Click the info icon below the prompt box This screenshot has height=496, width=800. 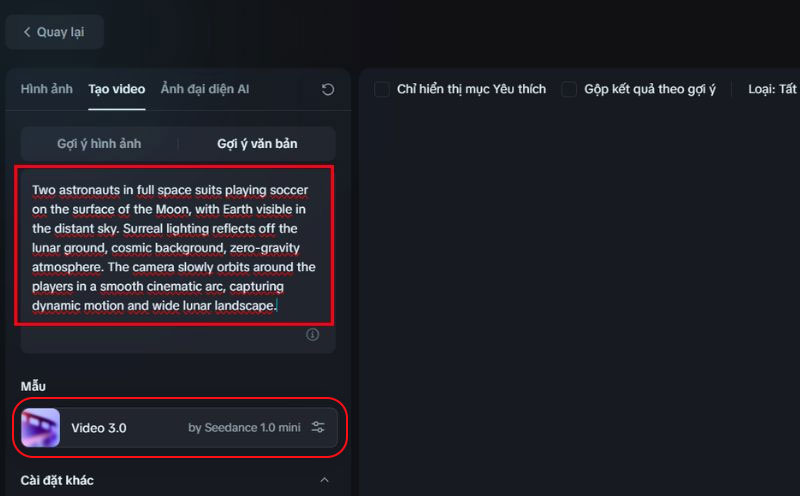(x=312, y=335)
